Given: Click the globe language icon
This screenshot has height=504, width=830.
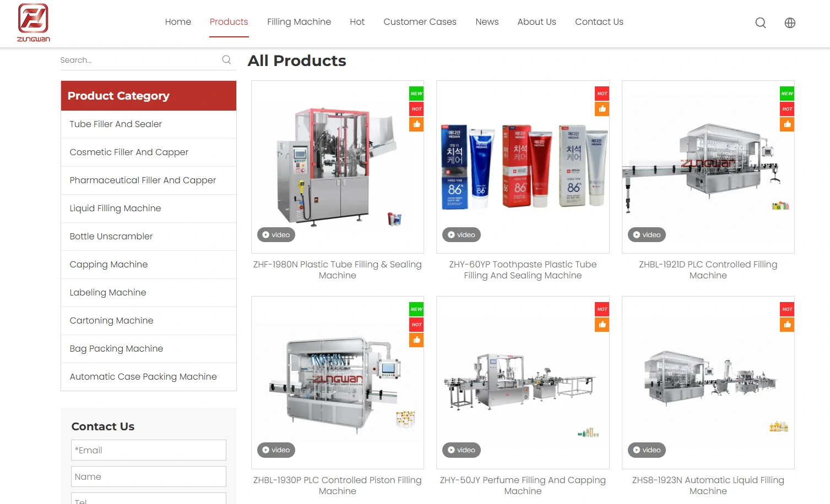Looking at the screenshot, I should coord(789,23).
